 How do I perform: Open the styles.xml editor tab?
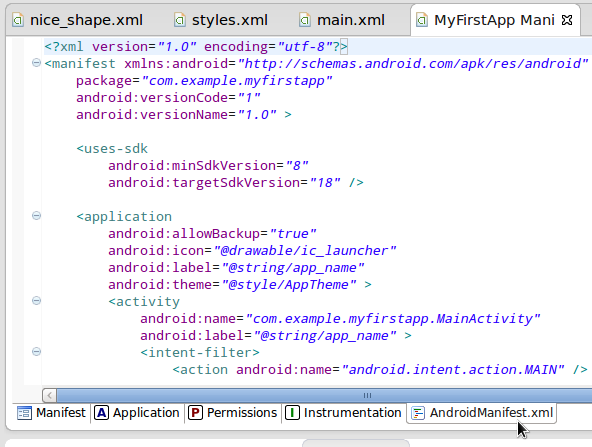pos(221,20)
